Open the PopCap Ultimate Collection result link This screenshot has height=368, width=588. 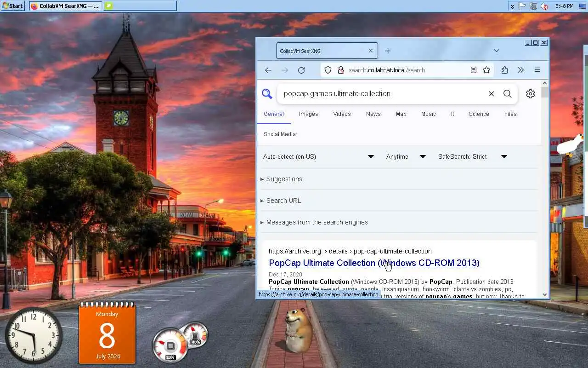coord(374,263)
